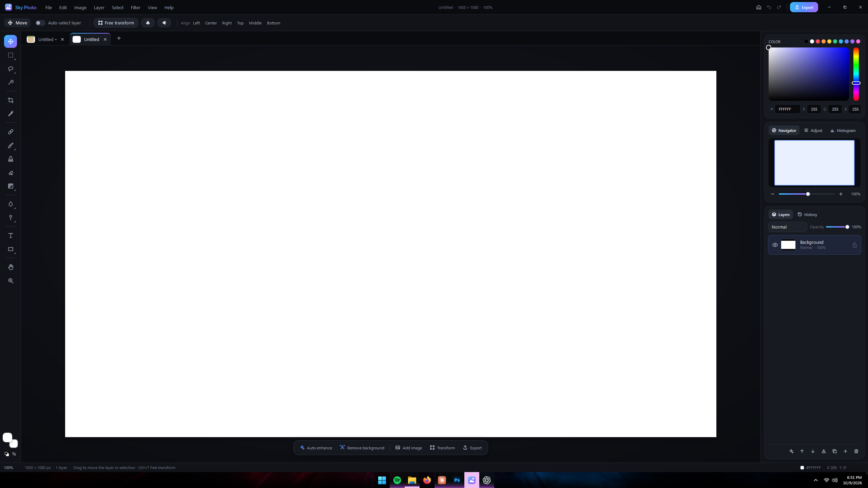Select the Hand pan tool

point(11,267)
